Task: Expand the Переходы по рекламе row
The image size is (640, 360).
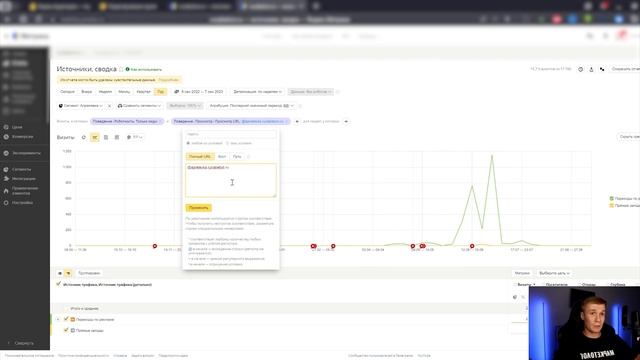Action: [58, 320]
